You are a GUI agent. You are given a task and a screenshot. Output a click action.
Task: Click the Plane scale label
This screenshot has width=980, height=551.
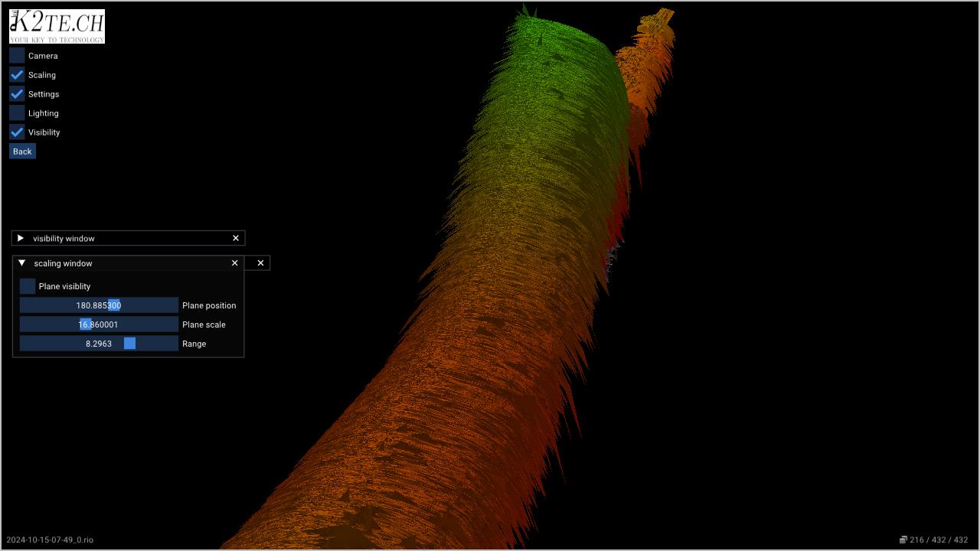tap(204, 324)
